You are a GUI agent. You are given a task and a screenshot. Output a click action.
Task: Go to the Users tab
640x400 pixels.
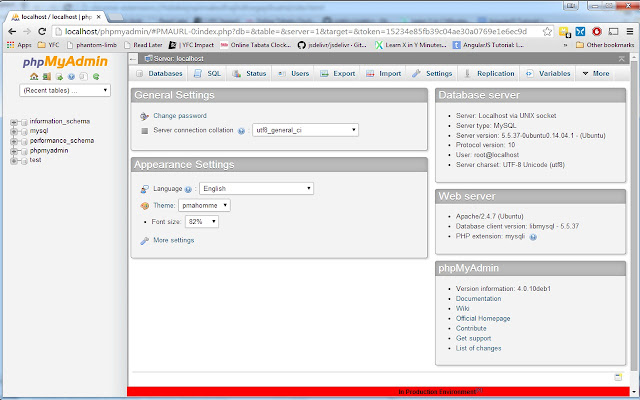293,73
